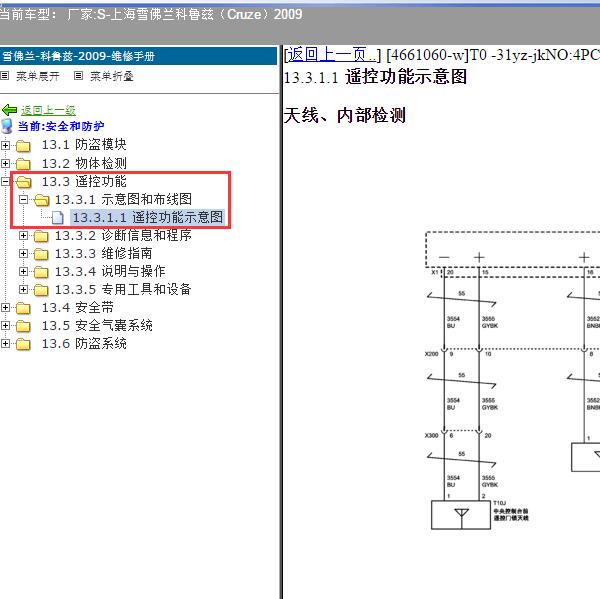Click the green back arrow icon
This screenshot has height=599, width=600.
[x=9, y=110]
